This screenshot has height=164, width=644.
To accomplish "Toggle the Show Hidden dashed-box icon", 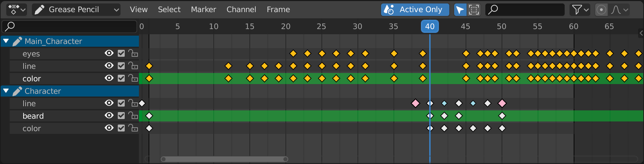I will (474, 10).
